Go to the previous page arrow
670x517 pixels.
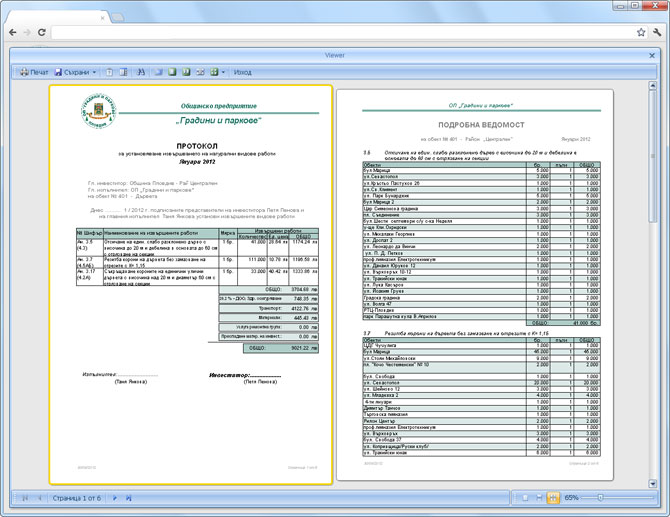tap(40, 498)
